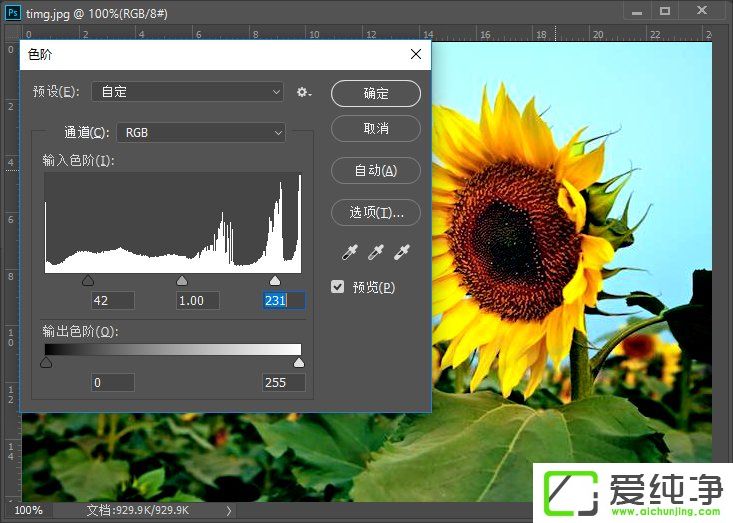733x523 pixels.
Task: Click the shadow input field showing 42
Action: 112,301
